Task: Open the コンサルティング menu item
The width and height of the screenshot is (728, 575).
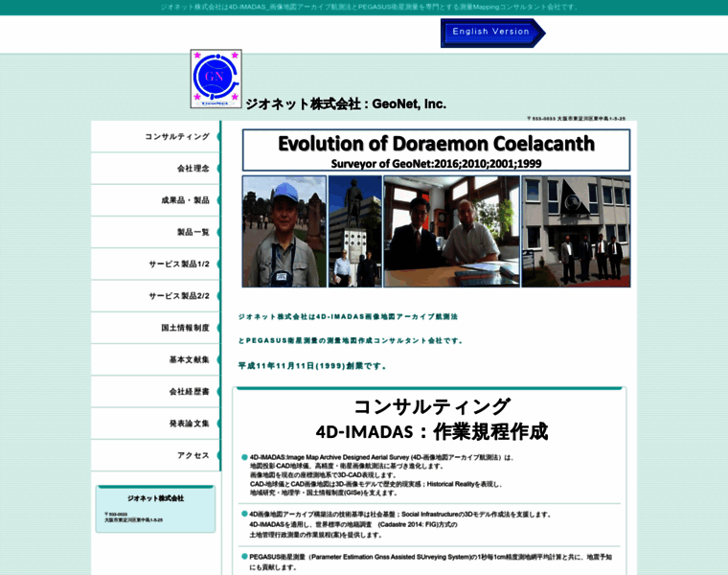Action: click(x=155, y=136)
